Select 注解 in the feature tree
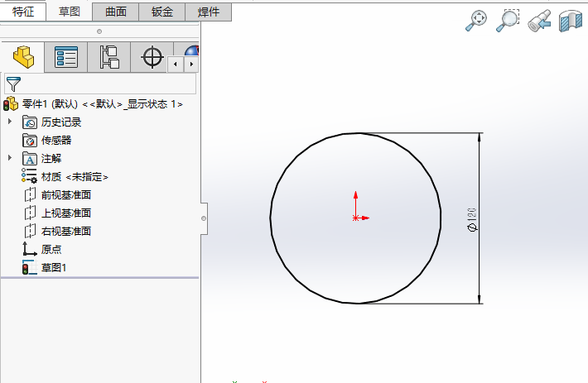The height and width of the screenshot is (383, 588). pyautogui.click(x=51, y=158)
